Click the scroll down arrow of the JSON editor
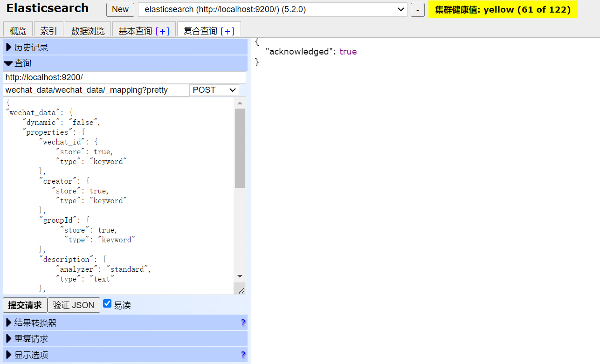Screen dimensions: 600x364 240,276
